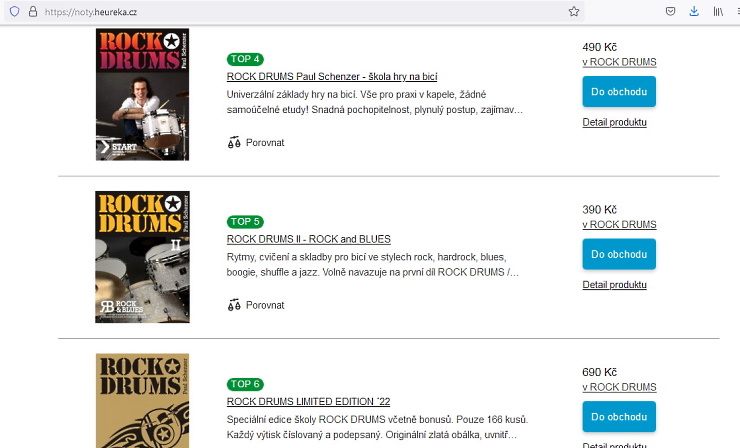Click the padlock site security icon

point(32,11)
